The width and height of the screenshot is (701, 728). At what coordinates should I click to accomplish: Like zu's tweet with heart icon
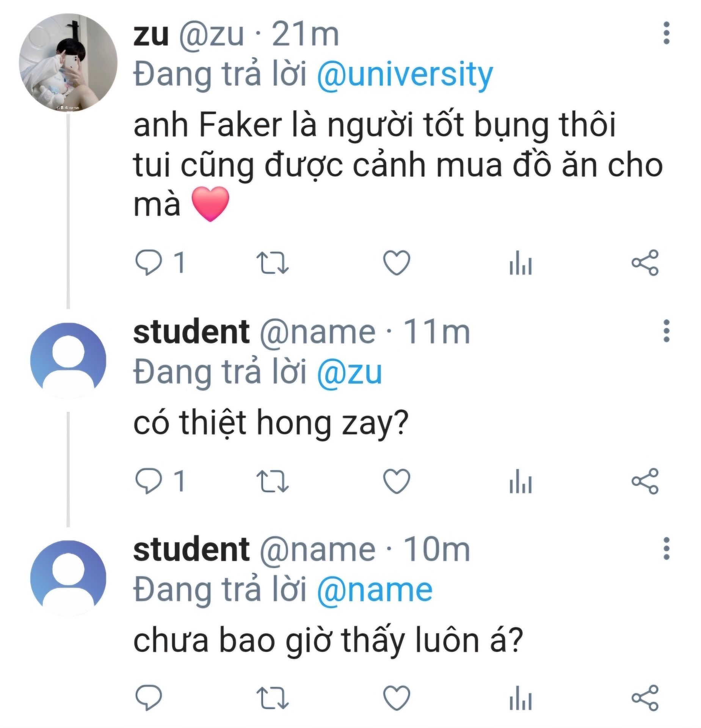[x=397, y=262]
